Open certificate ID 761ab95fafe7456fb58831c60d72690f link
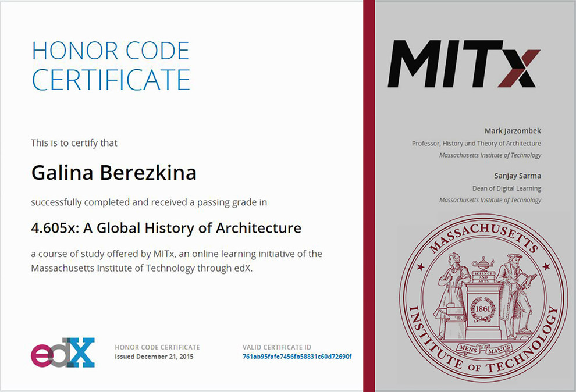Image resolution: width=576 pixels, height=392 pixels. (x=297, y=357)
